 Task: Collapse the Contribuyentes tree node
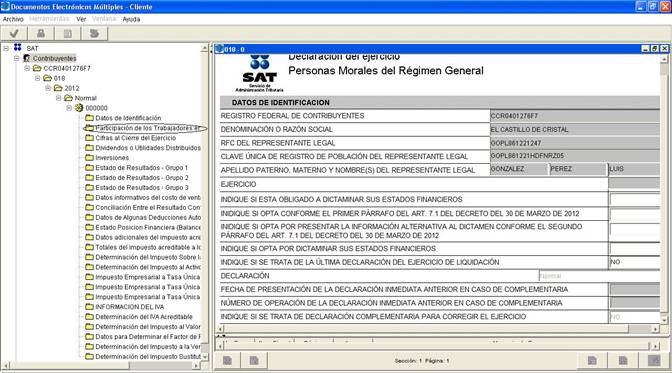[16, 58]
